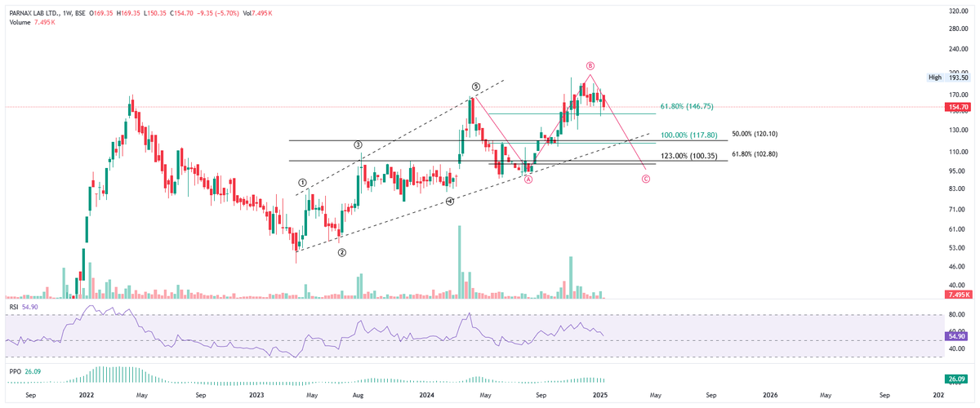Screen dimensions: 980x408
Task: Select the 61.80% (146.75) Fibonacci label
Action: 687,107
